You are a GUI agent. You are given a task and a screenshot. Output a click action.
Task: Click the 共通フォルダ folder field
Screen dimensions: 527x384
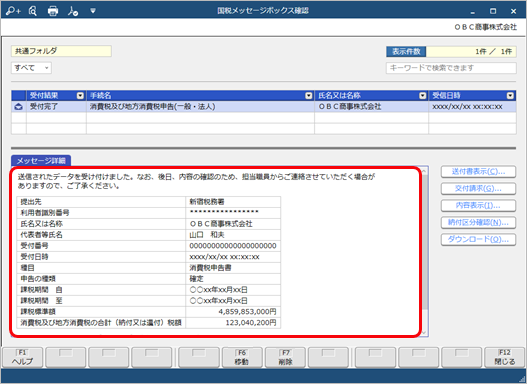pyautogui.click(x=61, y=51)
